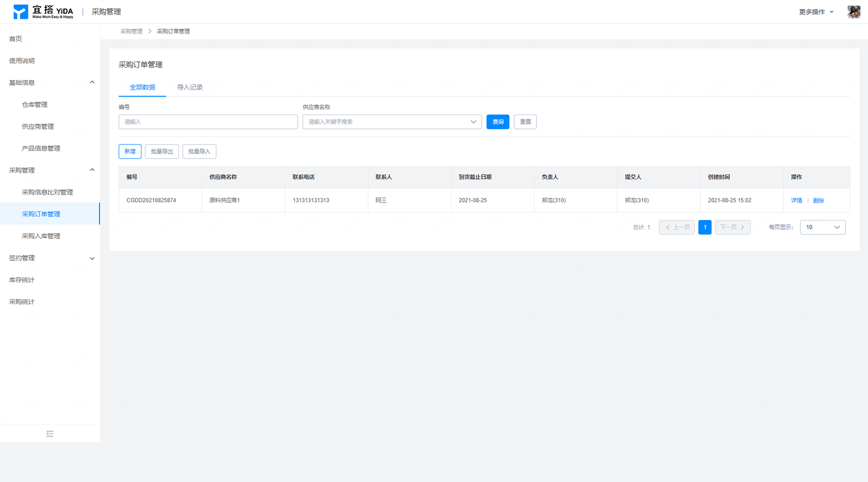868x482 pixels.
Task: Click 删除 for order CGDD20210825874
Action: click(819, 201)
